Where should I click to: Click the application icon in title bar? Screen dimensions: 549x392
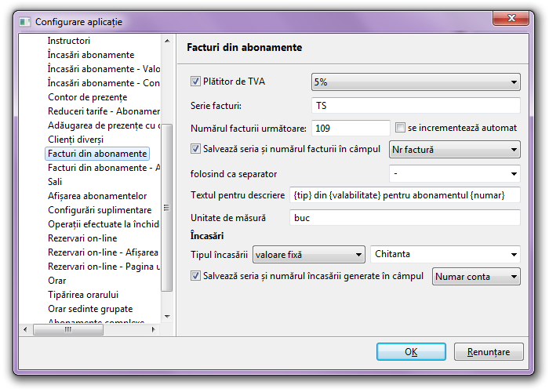[x=24, y=22]
